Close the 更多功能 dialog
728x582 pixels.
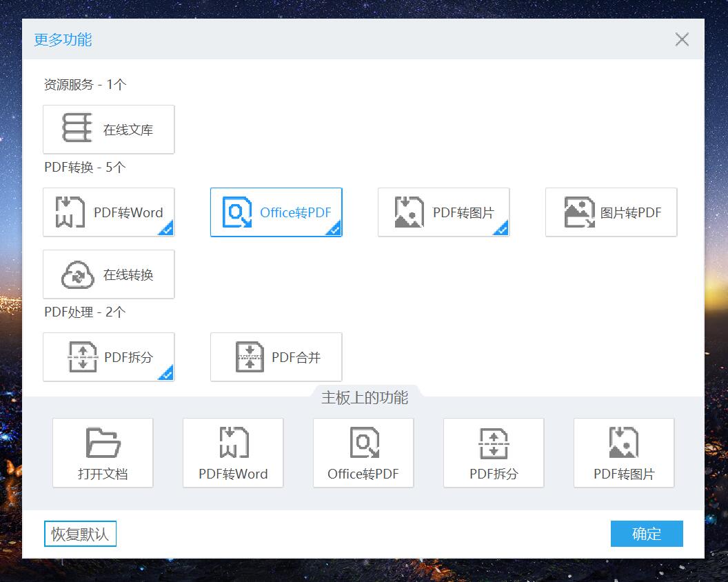pyautogui.click(x=682, y=39)
